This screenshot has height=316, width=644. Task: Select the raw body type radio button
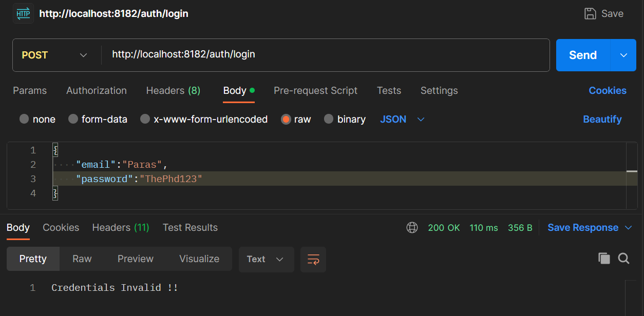pyautogui.click(x=286, y=119)
